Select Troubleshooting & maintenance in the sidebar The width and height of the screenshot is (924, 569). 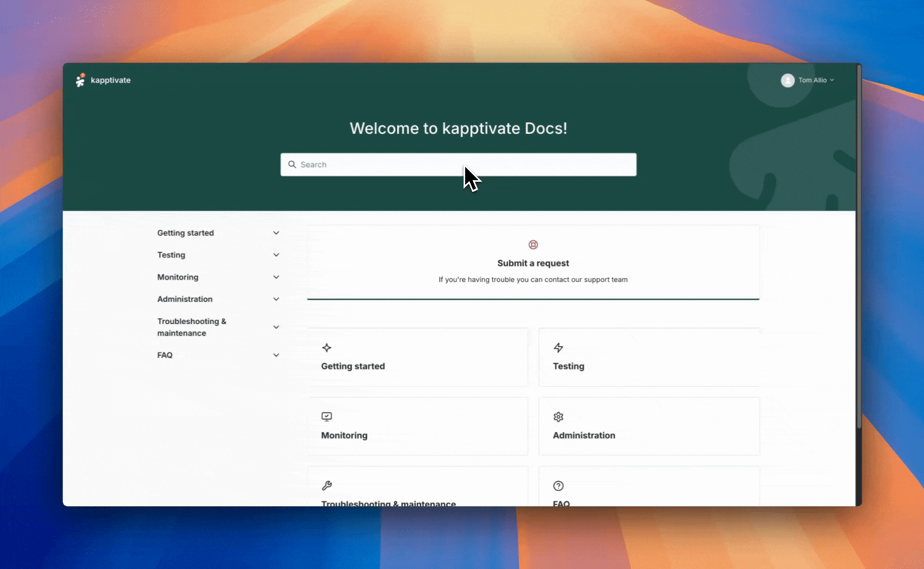pos(192,327)
